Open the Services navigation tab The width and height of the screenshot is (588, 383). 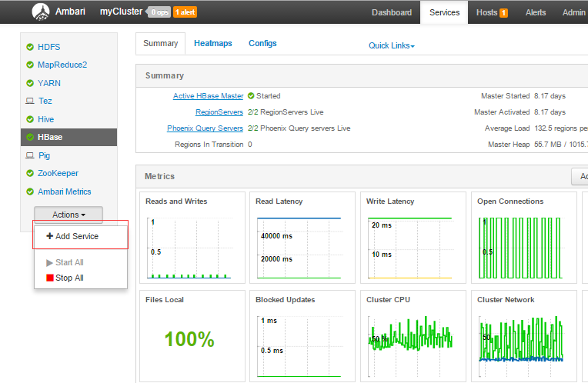444,12
